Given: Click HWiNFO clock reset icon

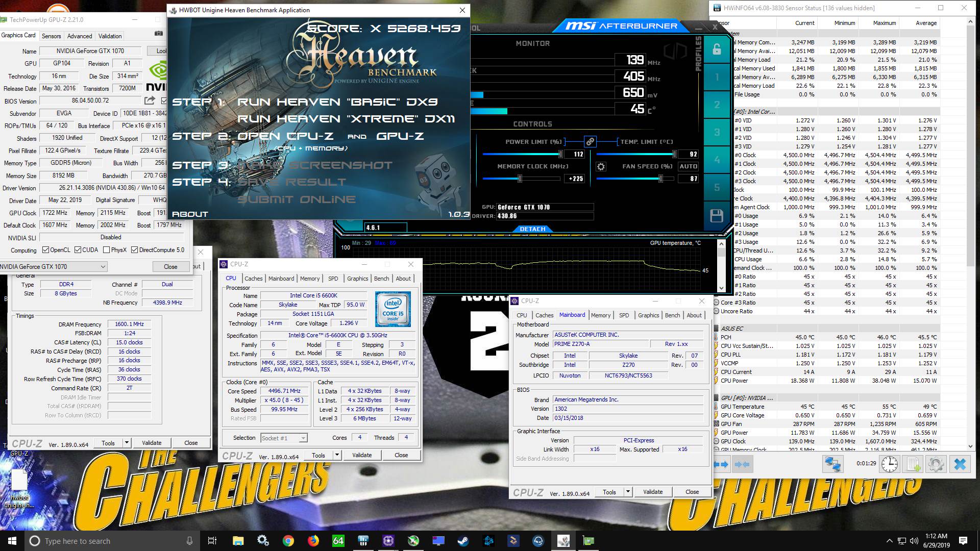Looking at the screenshot, I should (x=890, y=464).
